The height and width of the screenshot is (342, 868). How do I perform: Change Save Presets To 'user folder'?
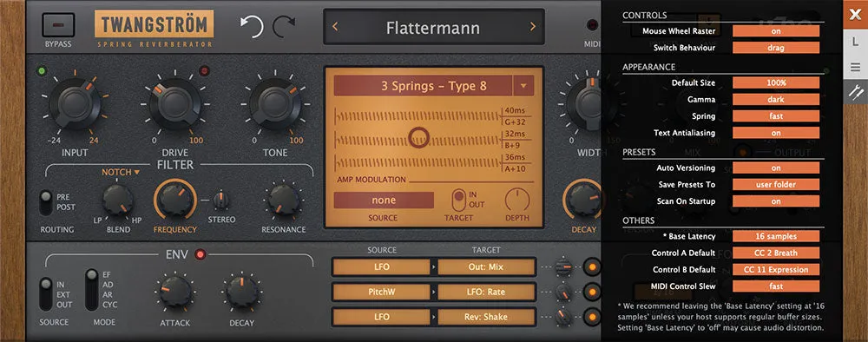click(x=776, y=184)
